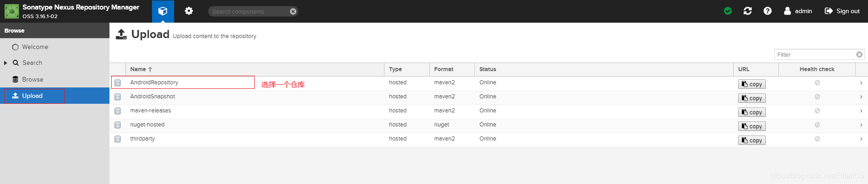Select the nuget-hosted repository
Image resolution: width=868 pixels, height=184 pixels.
[489, 125]
